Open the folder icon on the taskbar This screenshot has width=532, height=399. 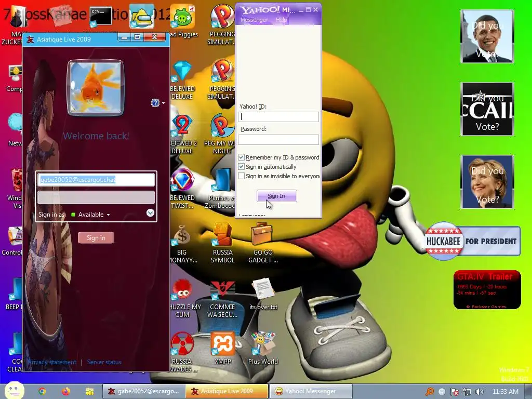coord(89,391)
